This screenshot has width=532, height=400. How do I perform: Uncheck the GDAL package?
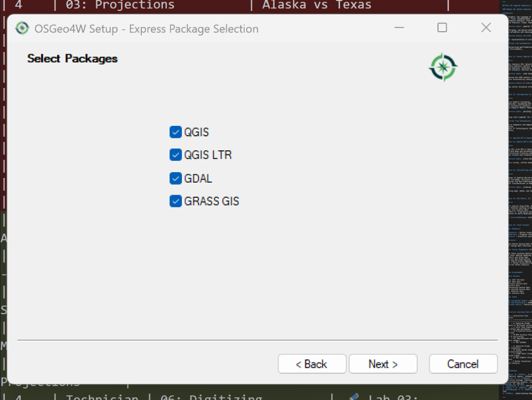[x=176, y=178]
